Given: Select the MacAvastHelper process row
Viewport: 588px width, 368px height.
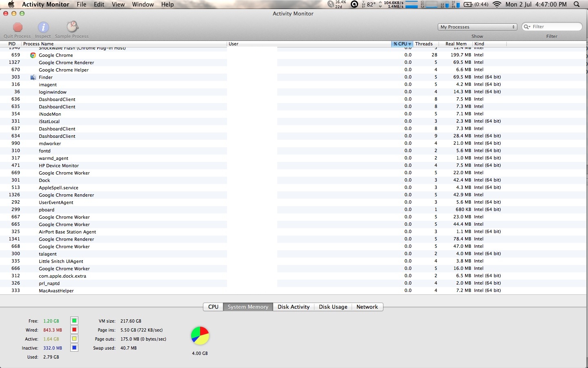Looking at the screenshot, I should coord(294,291).
